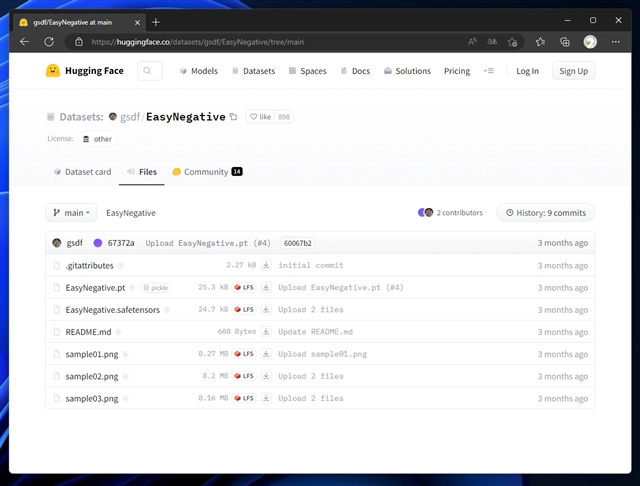Screen dimensions: 640x486
Task: Click the 'Update README.md' commit message
Action: (315, 331)
